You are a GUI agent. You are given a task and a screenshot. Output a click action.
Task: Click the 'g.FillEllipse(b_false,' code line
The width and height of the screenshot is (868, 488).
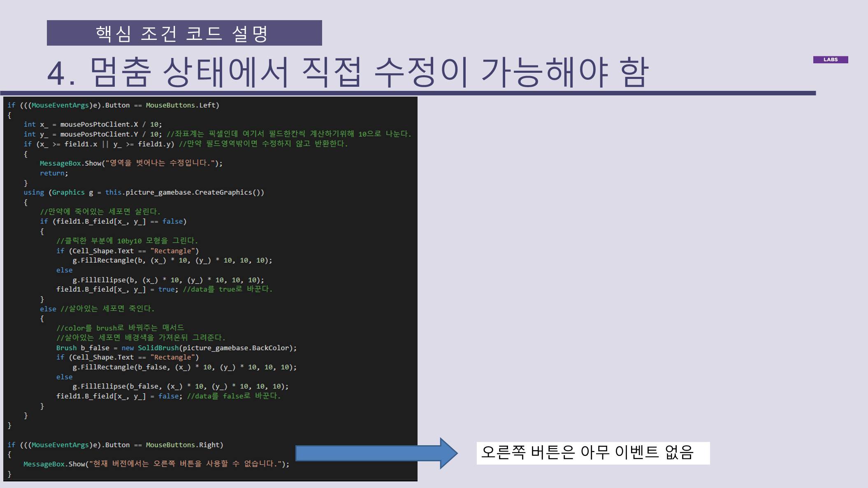coord(180,386)
